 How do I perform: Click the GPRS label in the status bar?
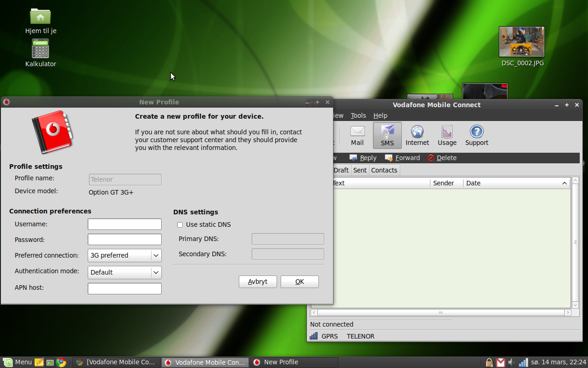click(x=329, y=336)
